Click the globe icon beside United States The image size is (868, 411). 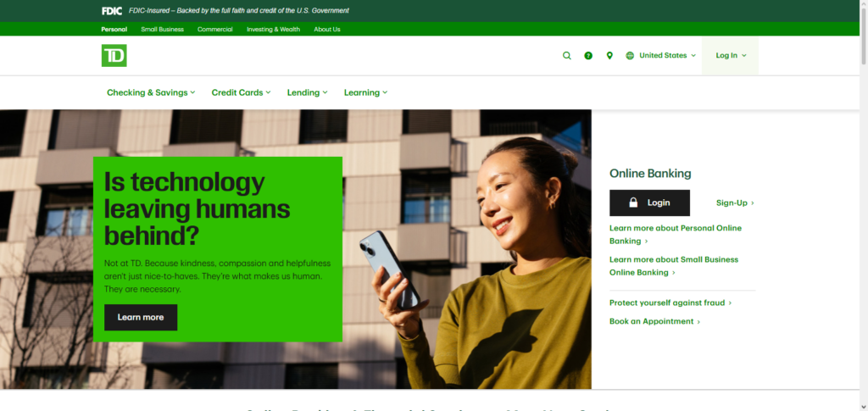(630, 55)
